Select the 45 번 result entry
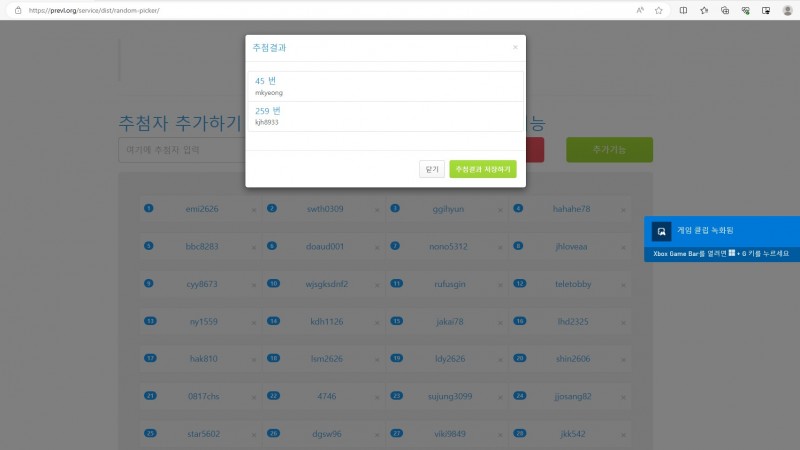 [385, 85]
